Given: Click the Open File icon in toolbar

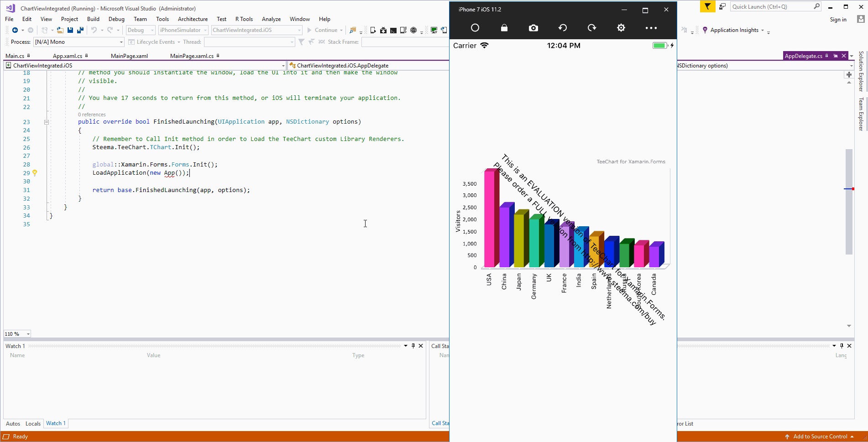Looking at the screenshot, I should (60, 30).
